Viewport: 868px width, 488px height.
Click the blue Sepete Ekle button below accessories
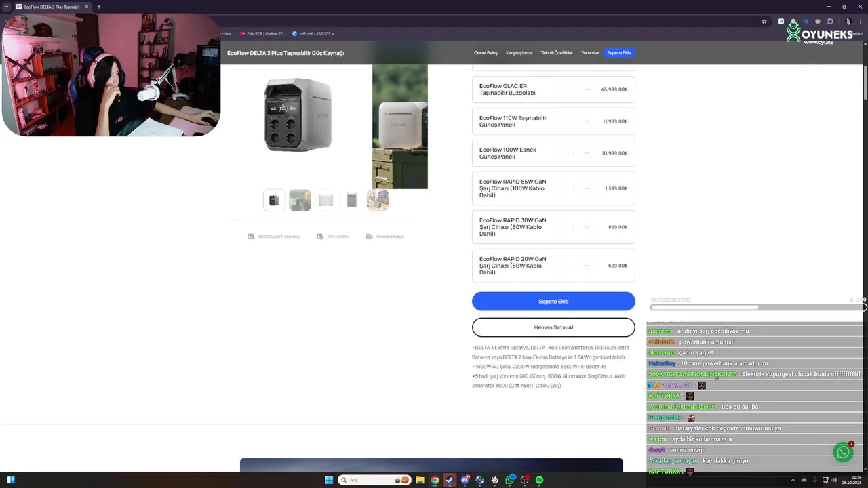coord(553,302)
